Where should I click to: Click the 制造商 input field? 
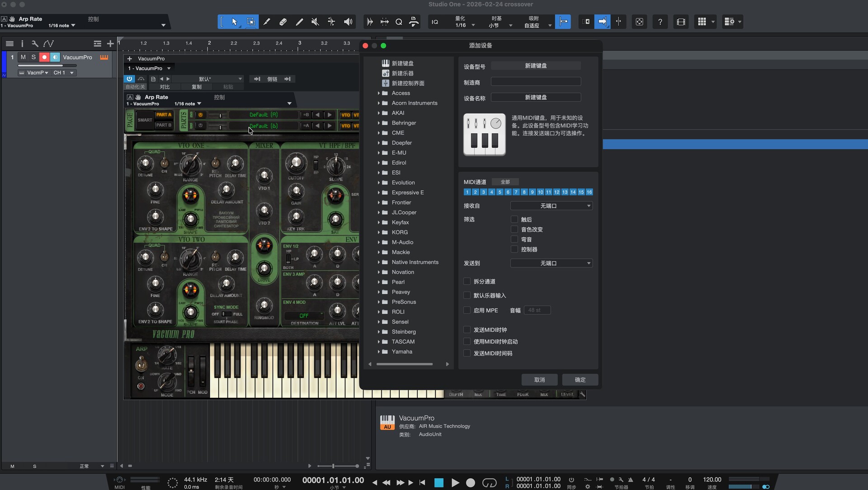coord(536,82)
